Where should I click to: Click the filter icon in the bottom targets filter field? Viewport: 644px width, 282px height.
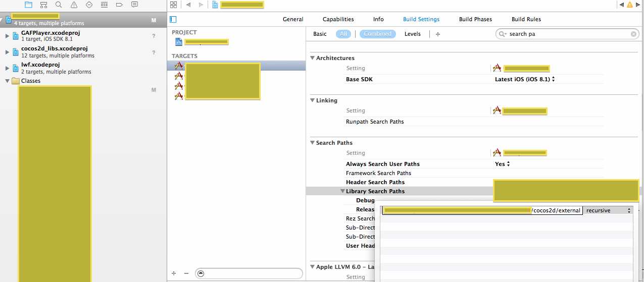tap(201, 273)
